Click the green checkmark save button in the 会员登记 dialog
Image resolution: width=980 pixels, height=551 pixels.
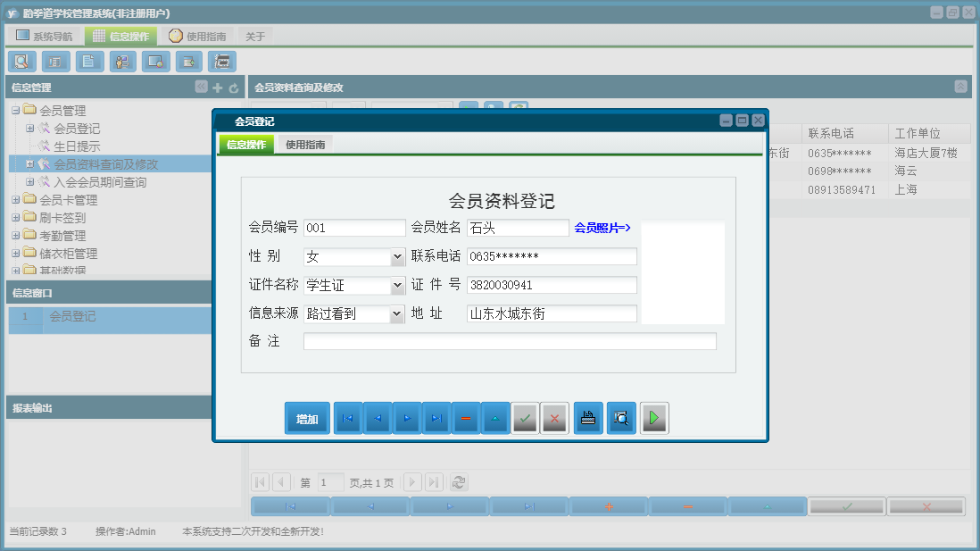[525, 418]
